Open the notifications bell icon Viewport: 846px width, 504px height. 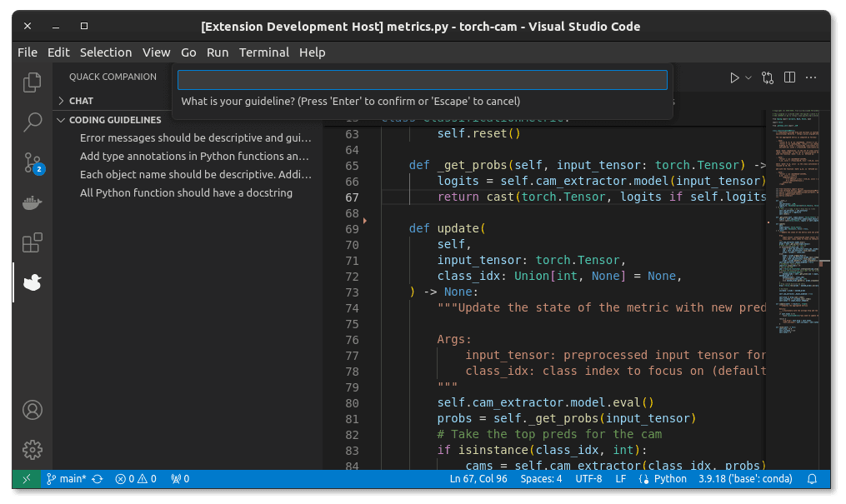812,479
